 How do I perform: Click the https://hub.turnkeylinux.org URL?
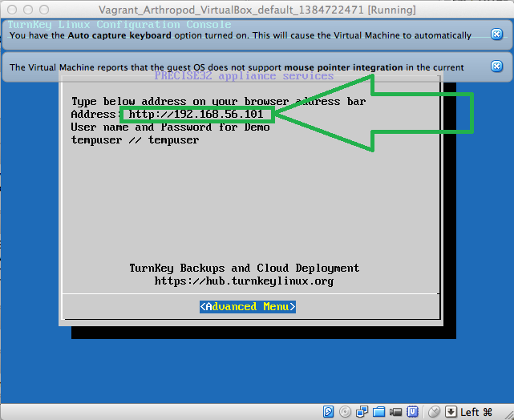point(244,281)
